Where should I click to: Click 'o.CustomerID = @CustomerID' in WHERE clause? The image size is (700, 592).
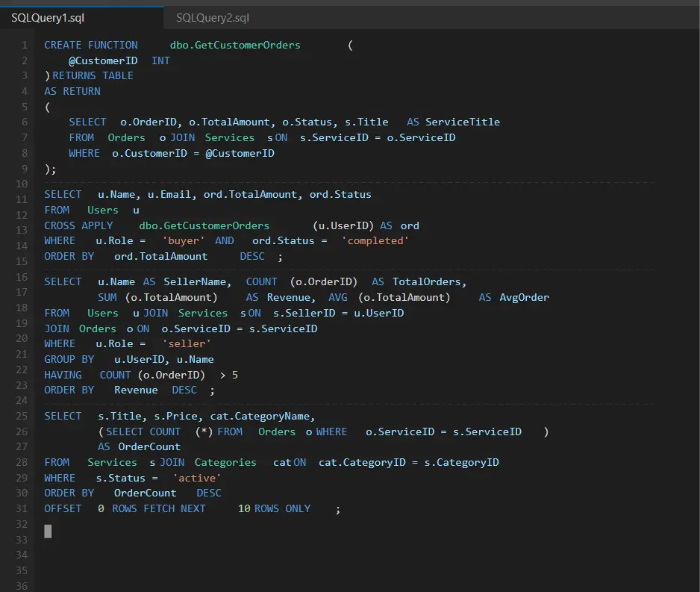[x=193, y=154]
